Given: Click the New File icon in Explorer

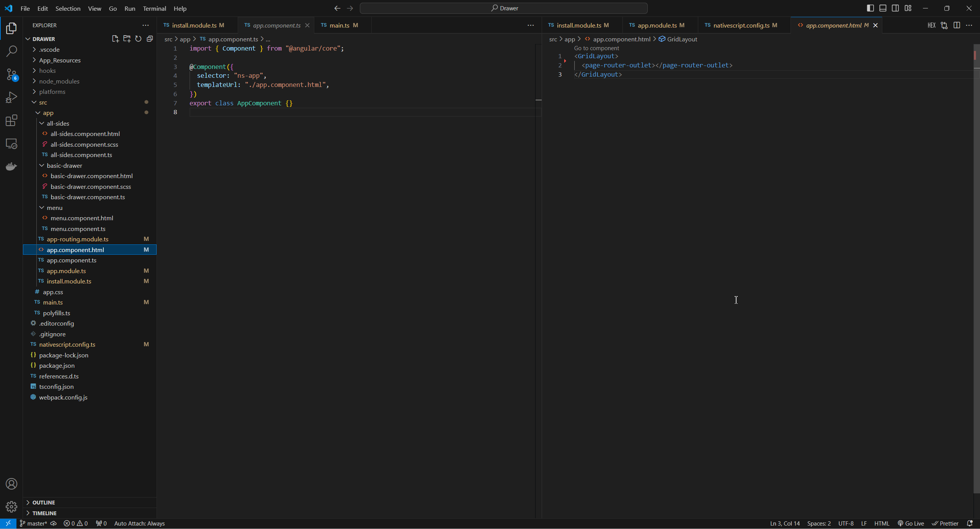Looking at the screenshot, I should 115,39.
